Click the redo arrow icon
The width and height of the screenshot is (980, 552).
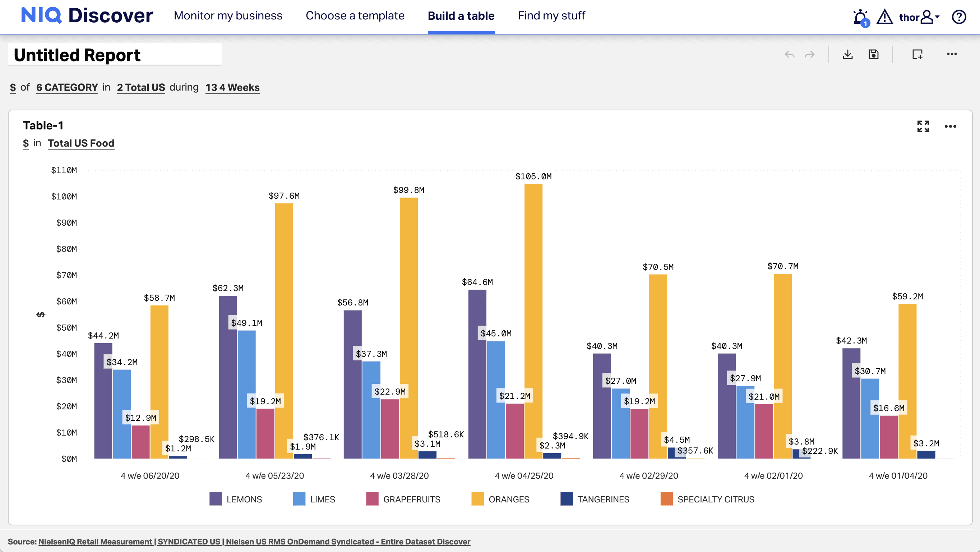(x=810, y=54)
